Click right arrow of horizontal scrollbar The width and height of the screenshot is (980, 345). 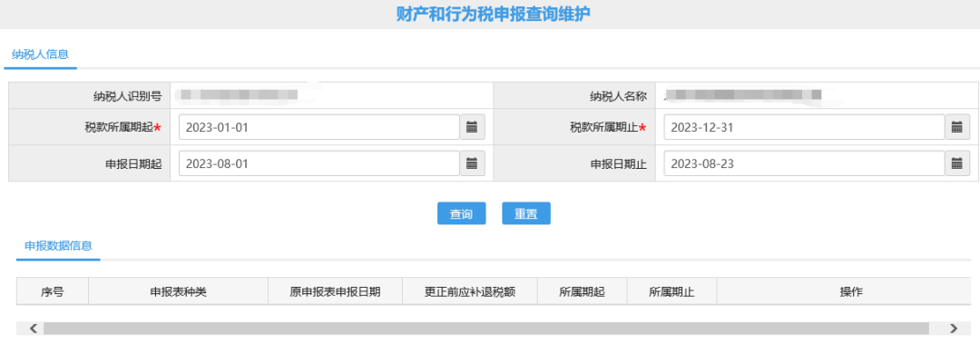point(953,328)
